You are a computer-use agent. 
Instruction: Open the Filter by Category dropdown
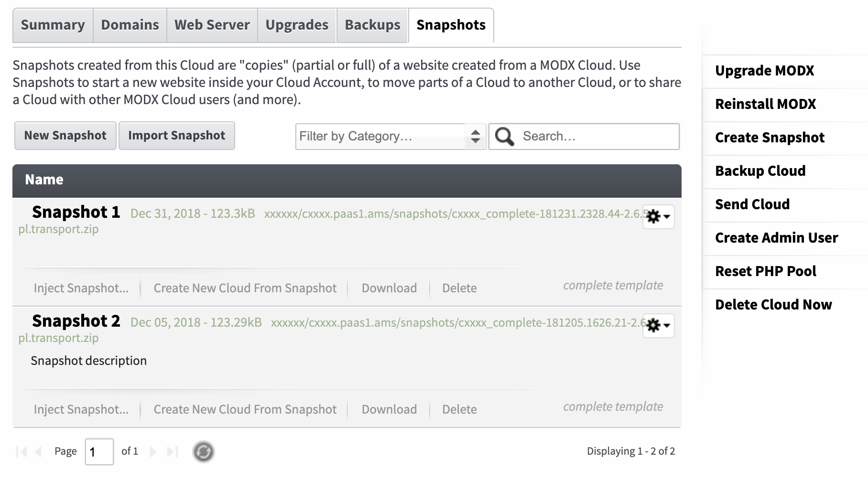[x=391, y=137]
